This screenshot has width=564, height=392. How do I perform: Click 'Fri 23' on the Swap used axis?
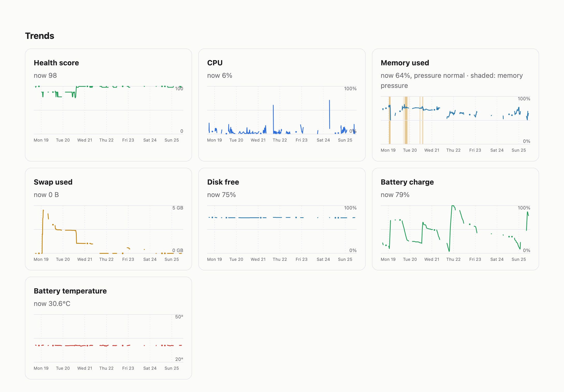click(128, 259)
